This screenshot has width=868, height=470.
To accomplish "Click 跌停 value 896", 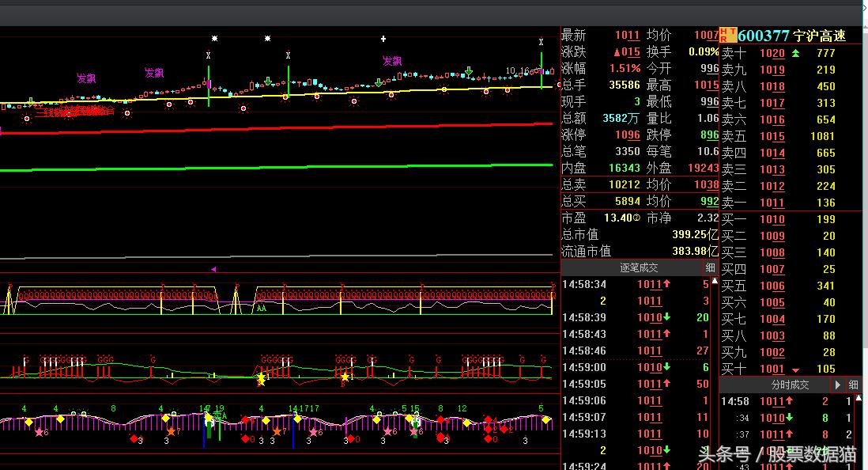I will pyautogui.click(x=709, y=135).
